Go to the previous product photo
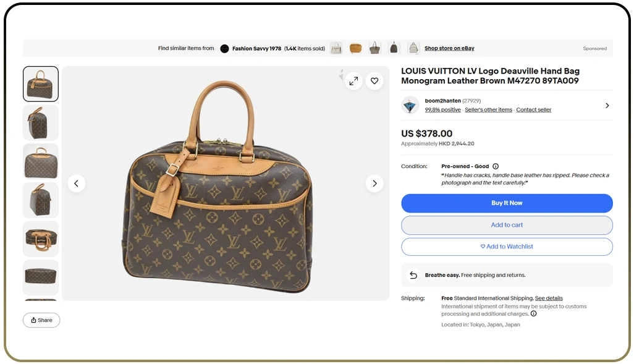 point(77,183)
